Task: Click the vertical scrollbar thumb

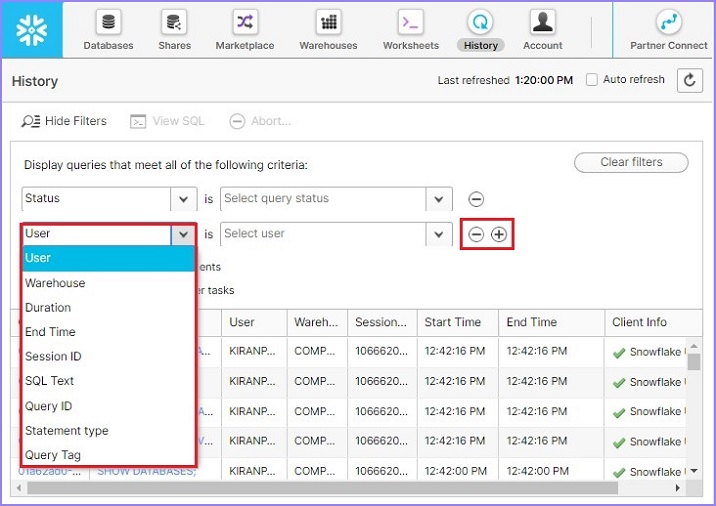Action: coord(694,361)
